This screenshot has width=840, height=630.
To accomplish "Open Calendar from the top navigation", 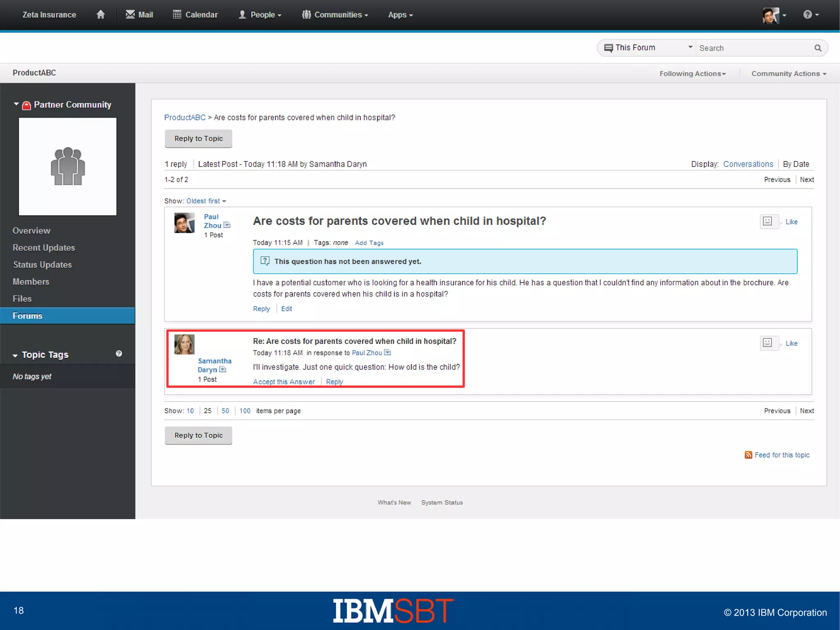I will pyautogui.click(x=195, y=15).
